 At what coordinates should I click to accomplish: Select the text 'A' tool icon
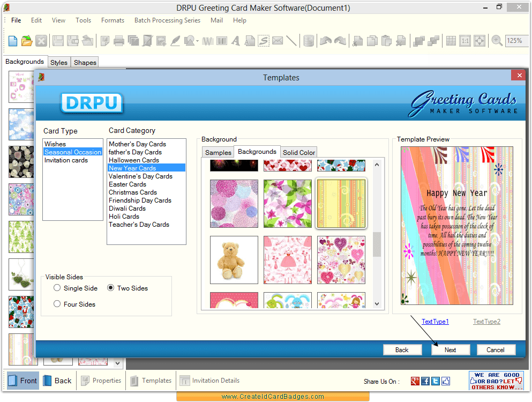[236, 41]
